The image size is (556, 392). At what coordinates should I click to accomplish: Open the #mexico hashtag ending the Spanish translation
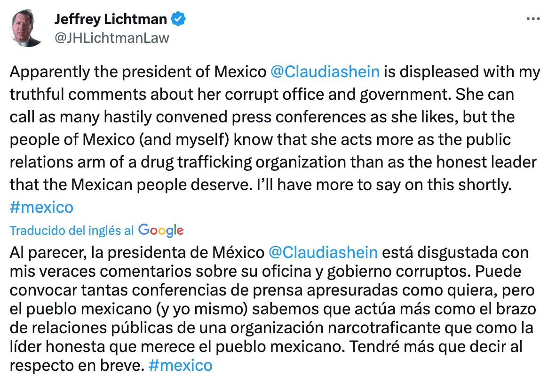coord(180,365)
